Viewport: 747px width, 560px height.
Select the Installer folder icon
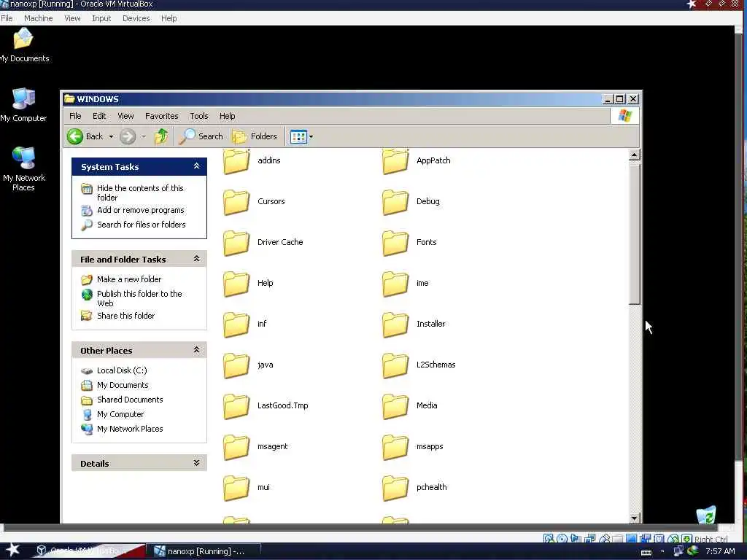395,324
